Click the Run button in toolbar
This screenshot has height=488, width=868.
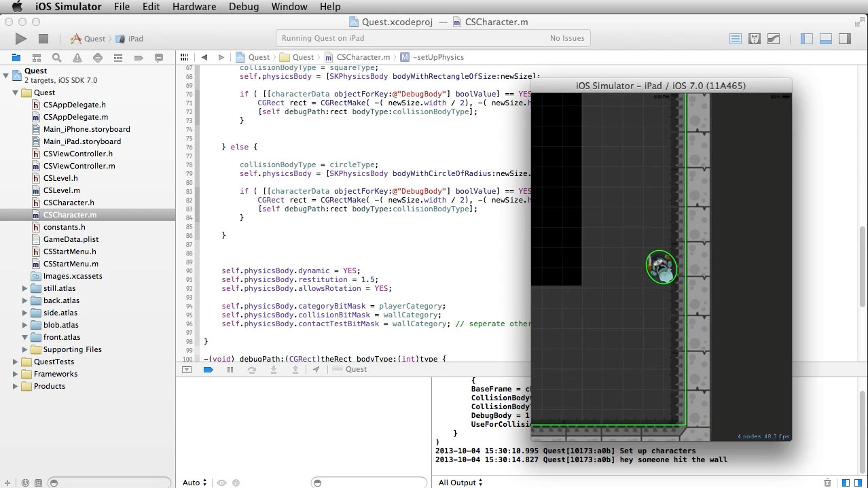coord(21,39)
